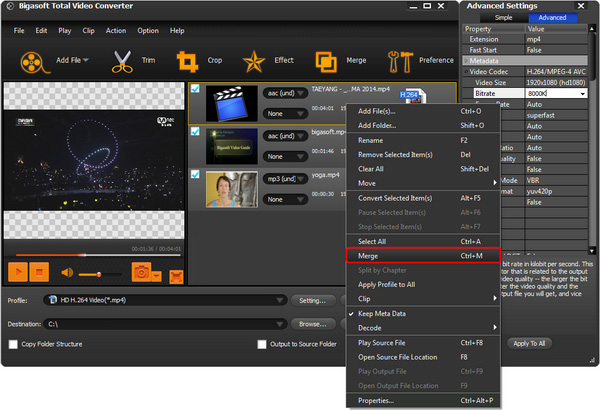Screen dimensions: 600x410
Task: Open the Trim scissors tool
Action: (122, 61)
